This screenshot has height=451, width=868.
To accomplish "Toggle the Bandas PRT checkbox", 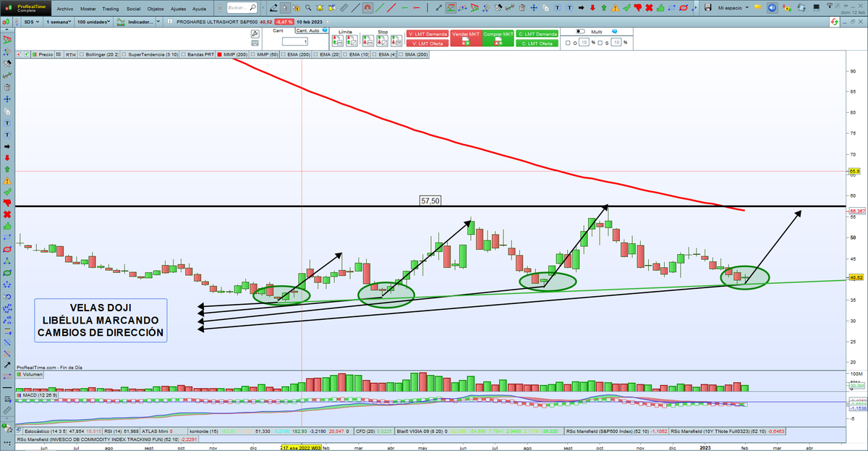I will tap(184, 54).
